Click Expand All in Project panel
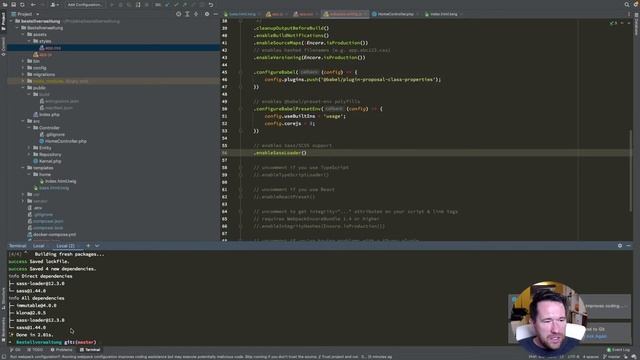 (187, 14)
